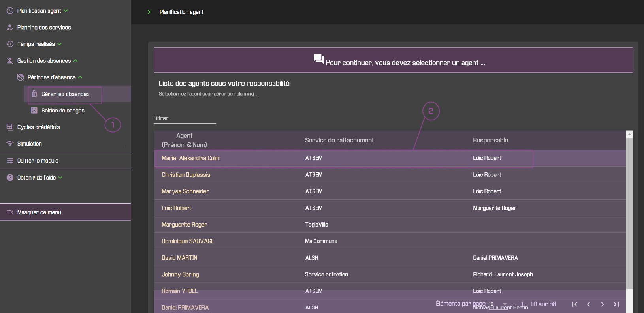
Task: Click the clock icon beside Planification agent
Action: (x=10, y=11)
